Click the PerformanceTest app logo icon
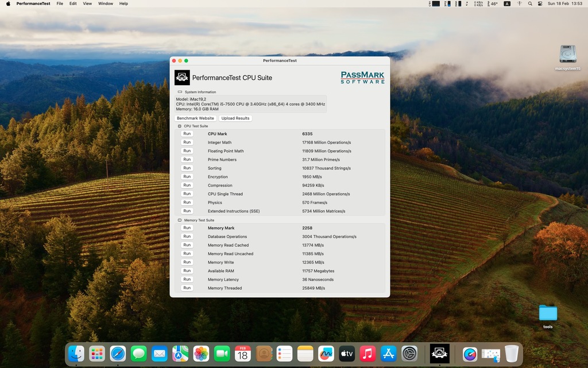 pos(182,78)
